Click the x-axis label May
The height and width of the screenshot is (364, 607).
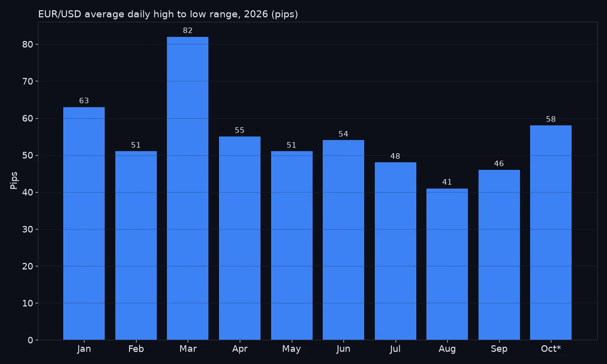coord(292,349)
